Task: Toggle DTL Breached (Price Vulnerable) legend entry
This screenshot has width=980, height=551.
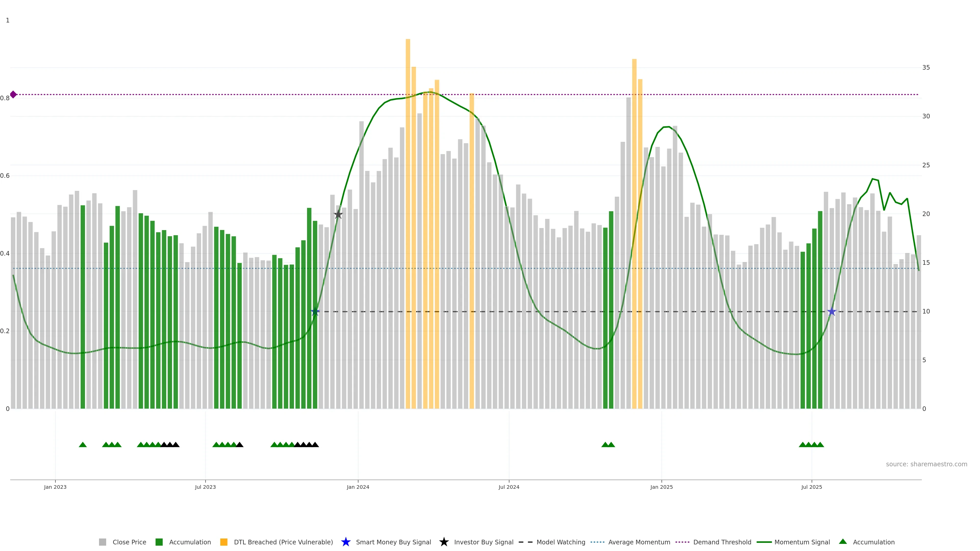Action: click(283, 542)
